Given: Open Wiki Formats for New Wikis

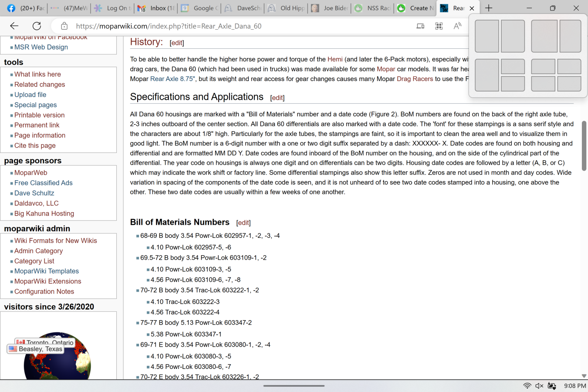Looking at the screenshot, I should (x=55, y=241).
